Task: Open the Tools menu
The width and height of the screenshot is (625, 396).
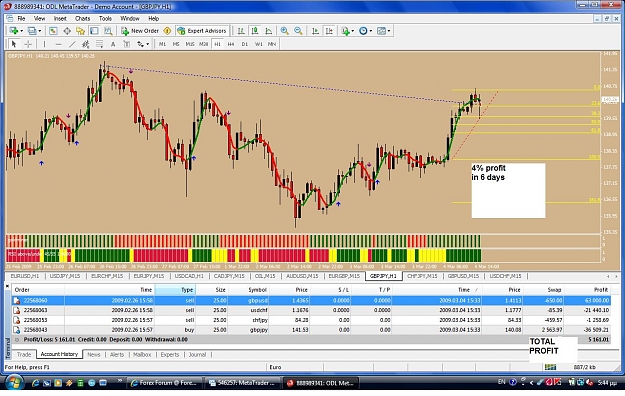Action: click(105, 18)
